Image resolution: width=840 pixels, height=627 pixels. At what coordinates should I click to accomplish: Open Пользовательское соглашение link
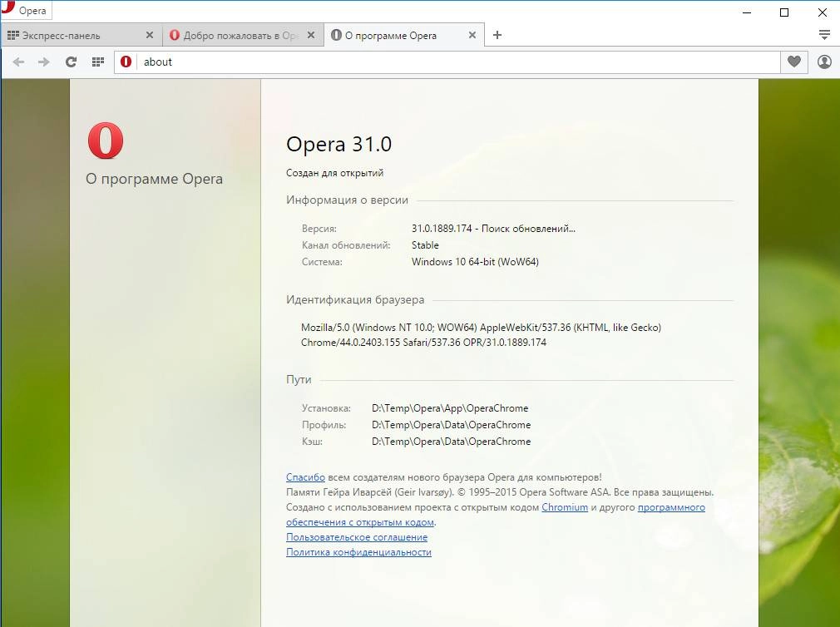[357, 537]
